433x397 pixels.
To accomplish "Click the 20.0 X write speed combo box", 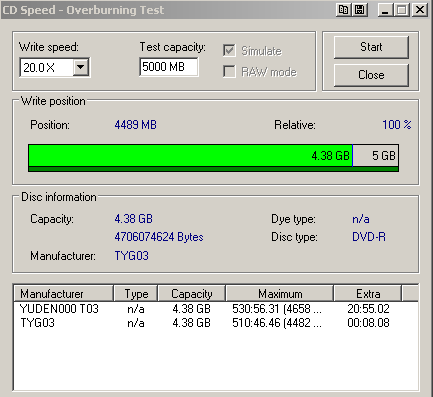I will [55, 67].
